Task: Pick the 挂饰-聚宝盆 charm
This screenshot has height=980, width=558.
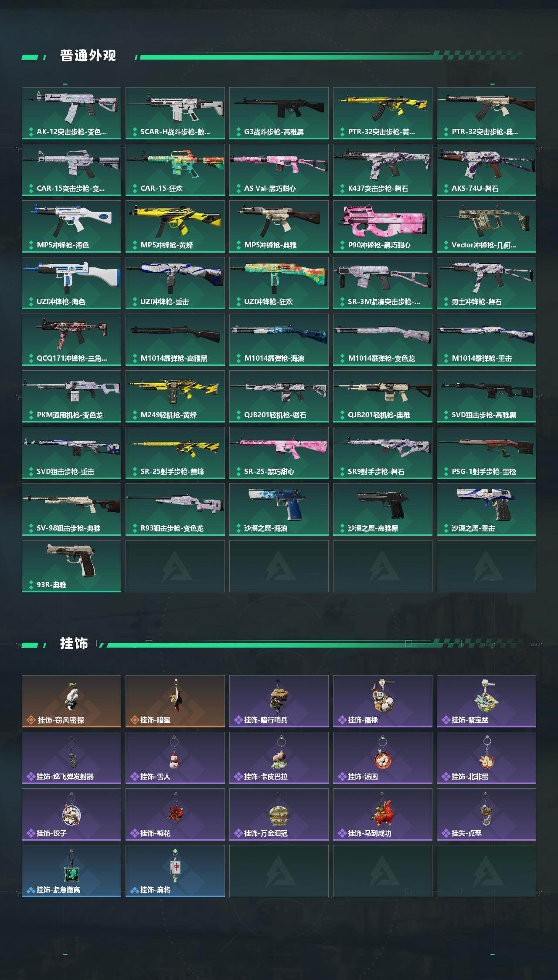Action: click(x=487, y=701)
